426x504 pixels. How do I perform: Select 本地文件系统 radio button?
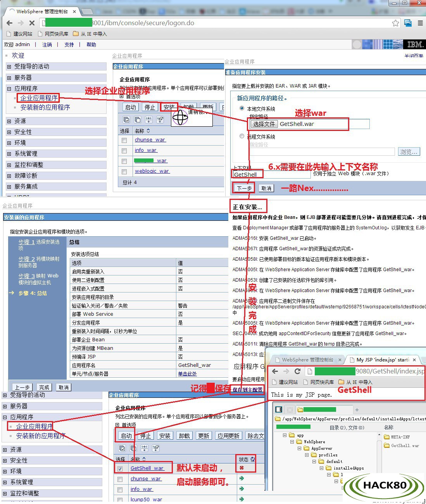point(242,108)
